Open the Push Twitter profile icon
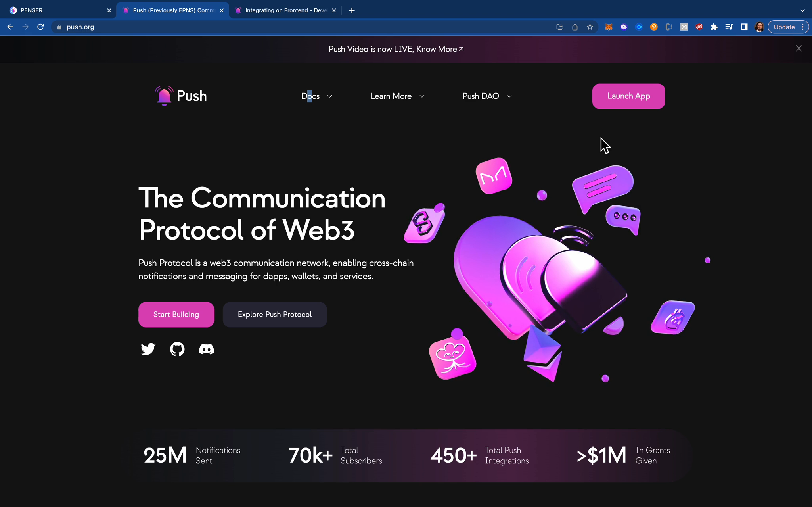Screen dimensions: 812x507 (148, 349)
